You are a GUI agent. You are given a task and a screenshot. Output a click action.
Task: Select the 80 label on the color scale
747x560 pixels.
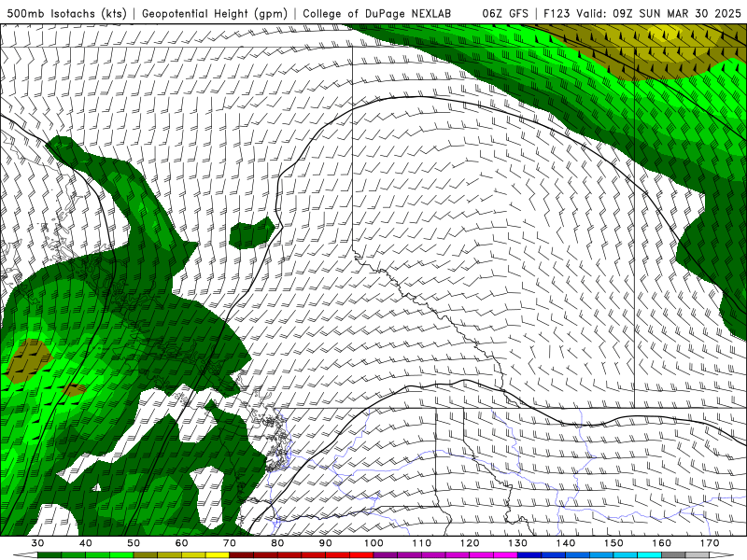[x=277, y=543]
